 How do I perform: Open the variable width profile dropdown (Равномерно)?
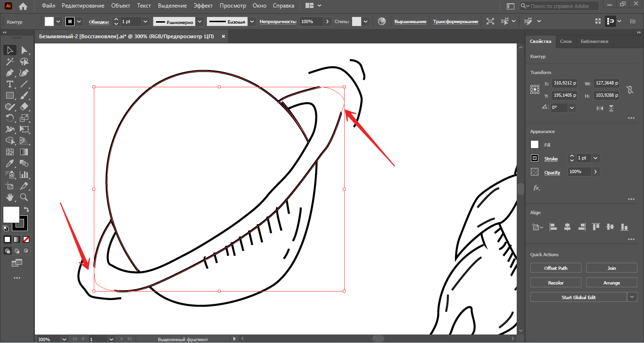click(200, 22)
